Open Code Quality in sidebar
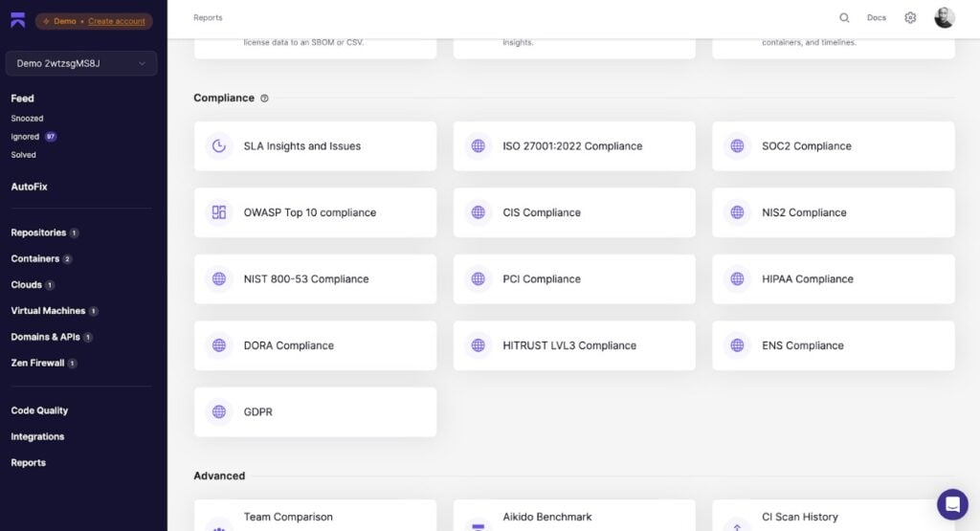Screen dimensions: 980x531 [39, 410]
